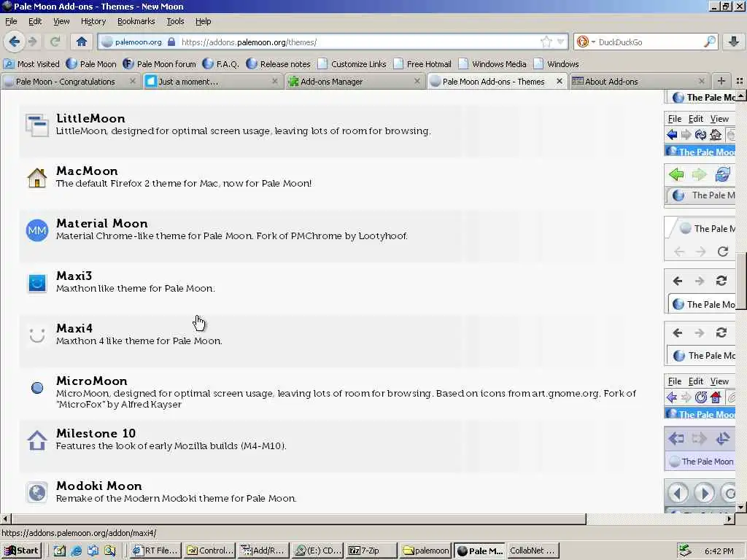Click the LittleMoon theme icon
The width and height of the screenshot is (747, 560).
coord(36,125)
